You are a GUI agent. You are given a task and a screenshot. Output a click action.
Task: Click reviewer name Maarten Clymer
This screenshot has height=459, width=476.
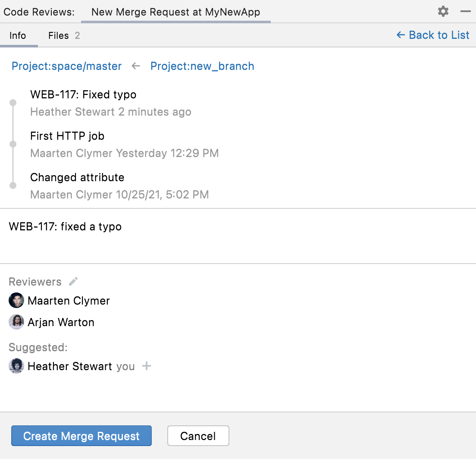(x=69, y=300)
